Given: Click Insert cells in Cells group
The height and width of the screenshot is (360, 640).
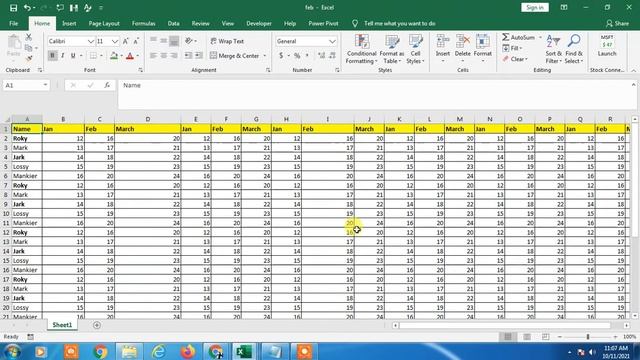Looking at the screenshot, I should (x=442, y=49).
